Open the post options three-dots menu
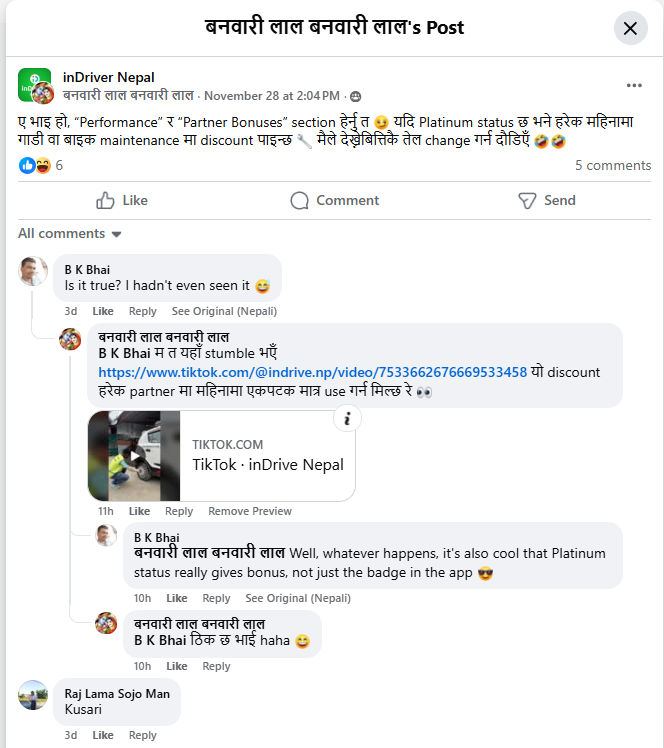Viewport: 664px width, 748px height. (634, 86)
